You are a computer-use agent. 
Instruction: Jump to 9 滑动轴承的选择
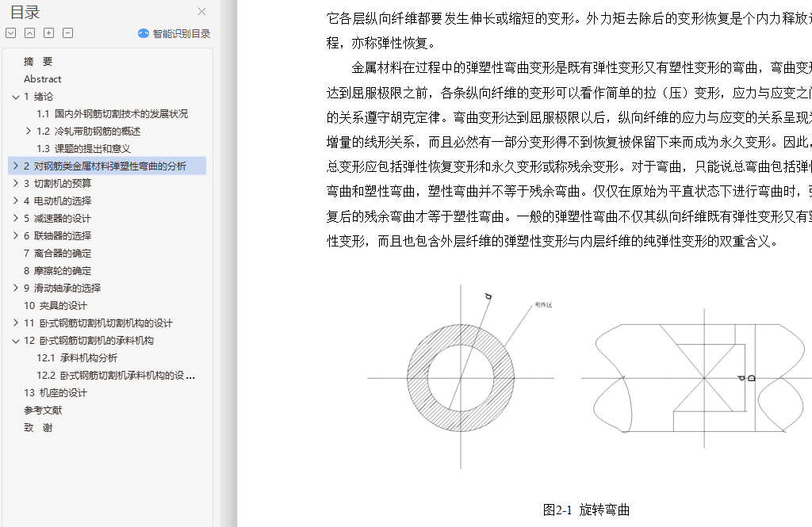point(62,288)
